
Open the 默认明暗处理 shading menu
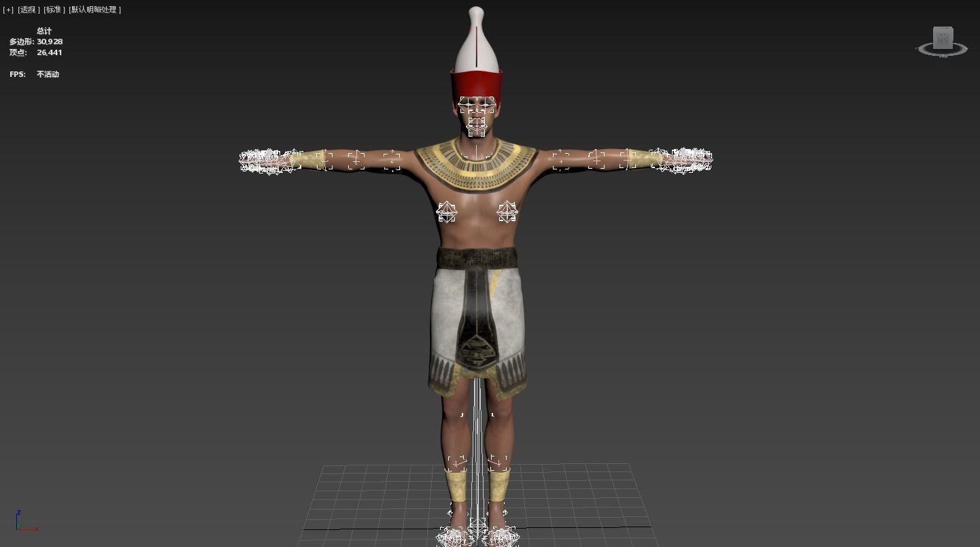[x=95, y=10]
